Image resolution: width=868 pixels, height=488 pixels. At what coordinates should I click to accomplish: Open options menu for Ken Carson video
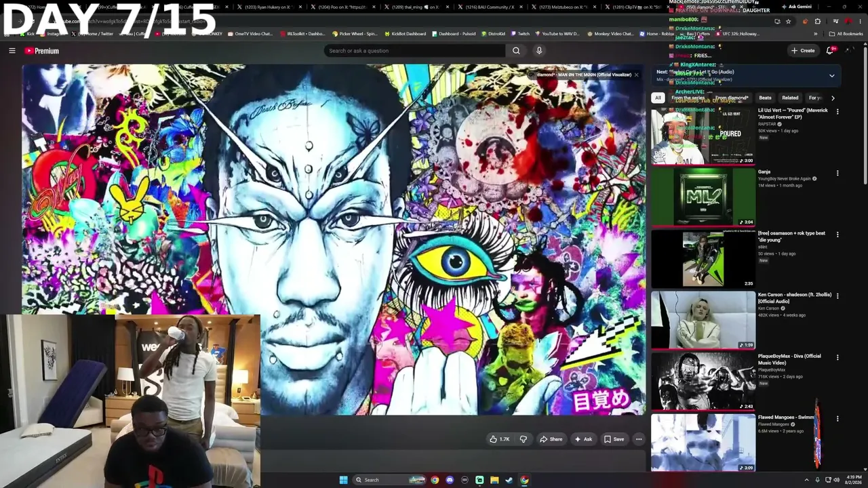pyautogui.click(x=837, y=296)
